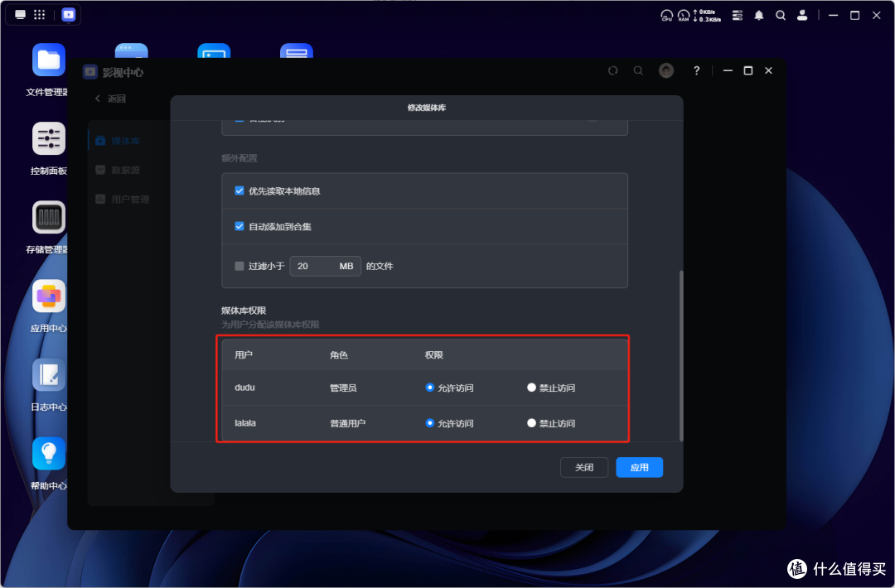Check the CPU usage gauge icon
Screen dimensions: 895x588
(x=666, y=16)
